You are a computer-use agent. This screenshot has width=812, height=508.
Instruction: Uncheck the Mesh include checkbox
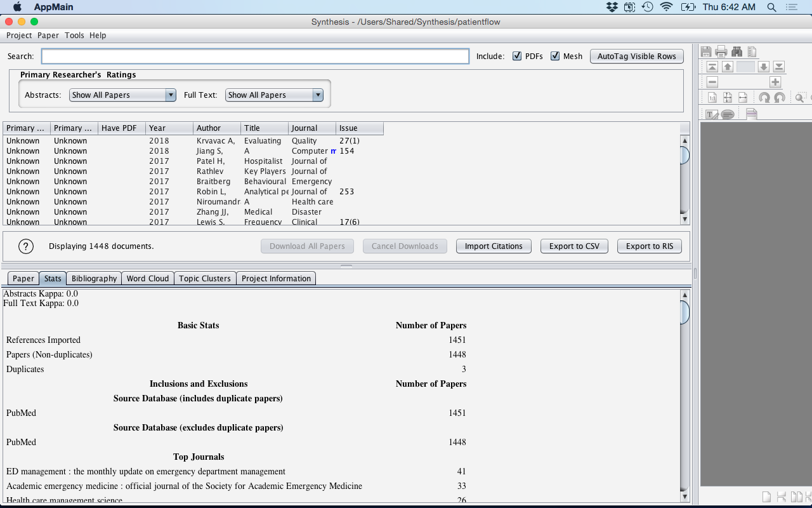(555, 56)
